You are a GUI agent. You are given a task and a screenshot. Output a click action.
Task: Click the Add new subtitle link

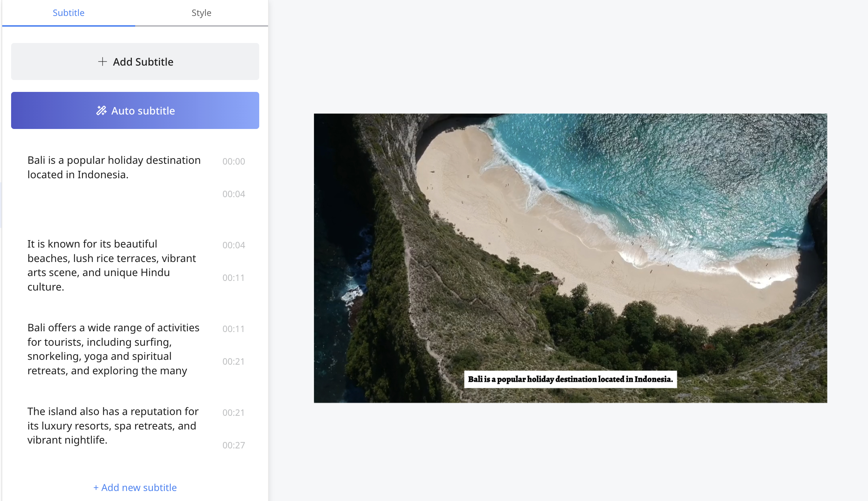coord(135,487)
